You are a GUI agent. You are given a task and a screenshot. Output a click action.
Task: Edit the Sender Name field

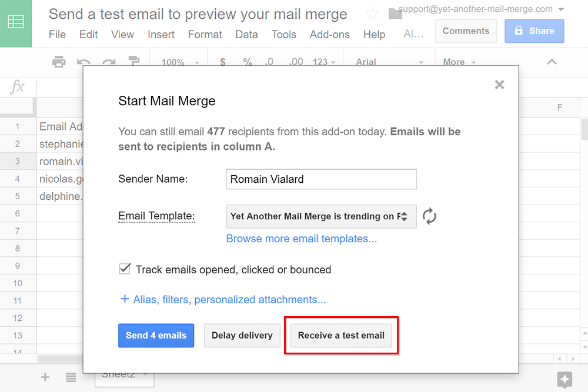pyautogui.click(x=322, y=179)
